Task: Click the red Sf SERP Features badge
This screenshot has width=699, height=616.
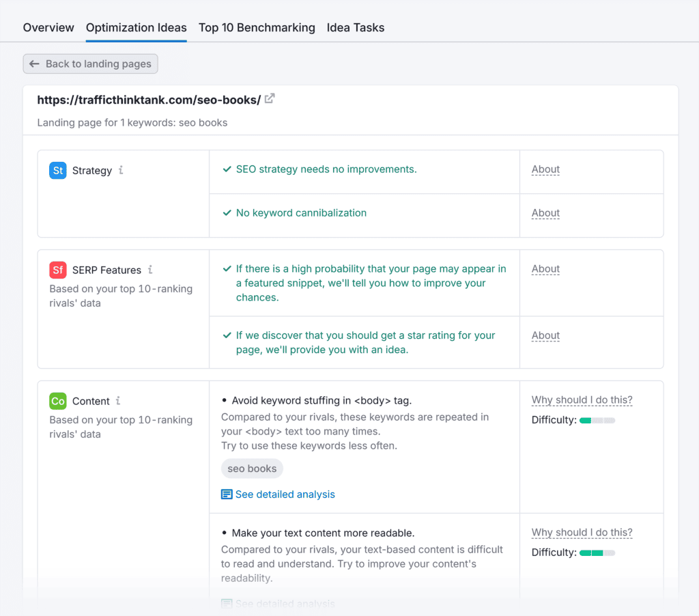Action: (x=58, y=270)
